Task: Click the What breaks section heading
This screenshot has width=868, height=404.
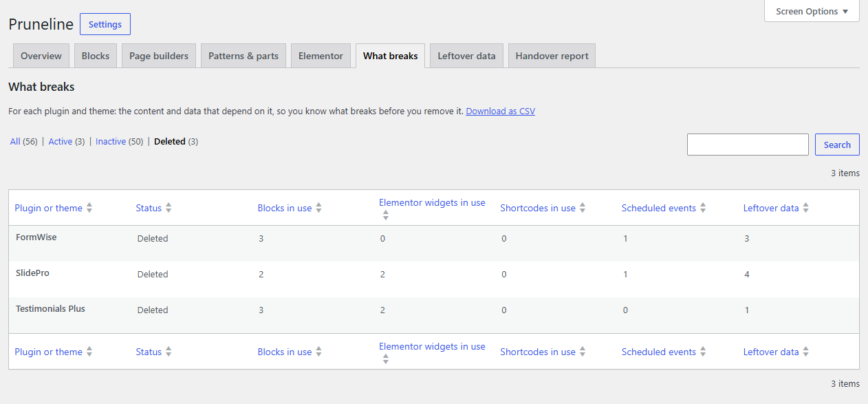Action: click(41, 87)
